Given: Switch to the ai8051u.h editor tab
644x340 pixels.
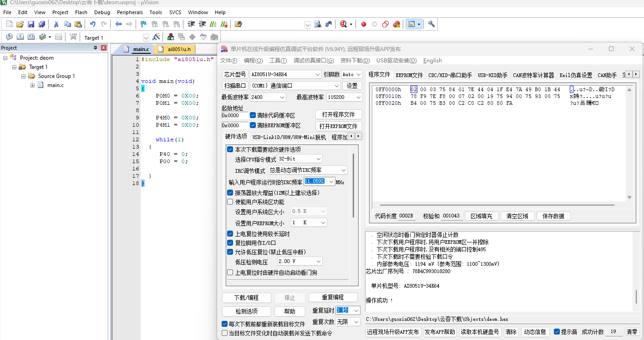Looking at the screenshot, I should click(x=179, y=49).
